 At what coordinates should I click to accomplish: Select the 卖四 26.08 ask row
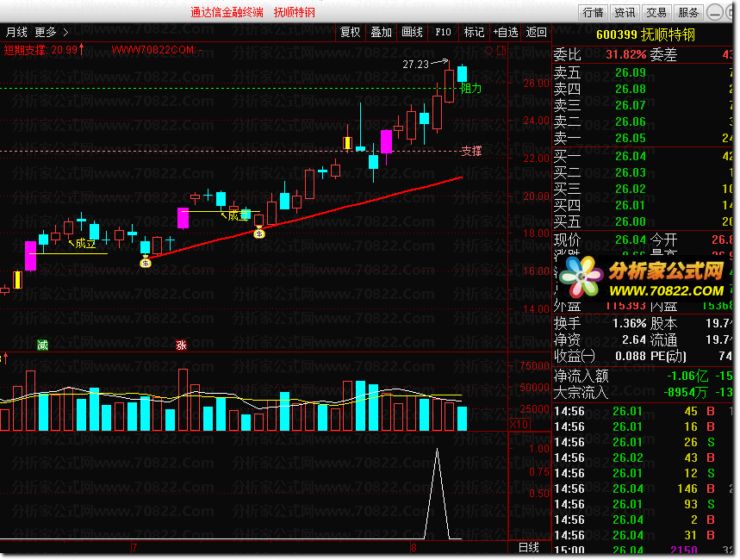click(643, 90)
